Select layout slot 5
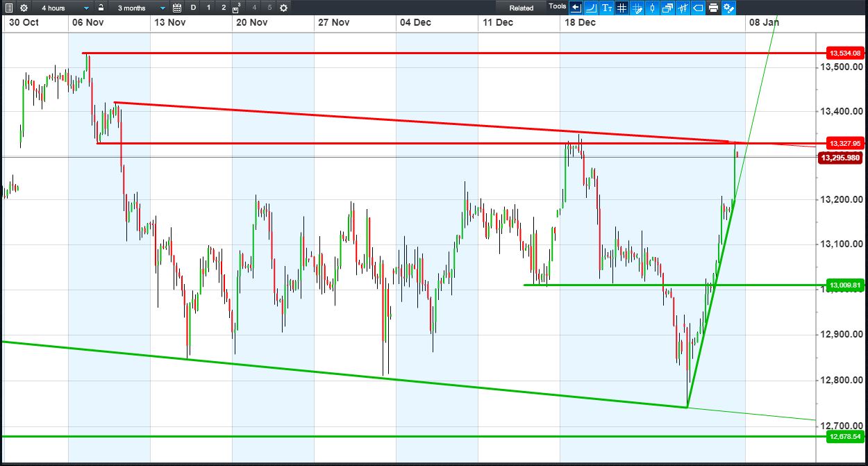 tap(269, 8)
